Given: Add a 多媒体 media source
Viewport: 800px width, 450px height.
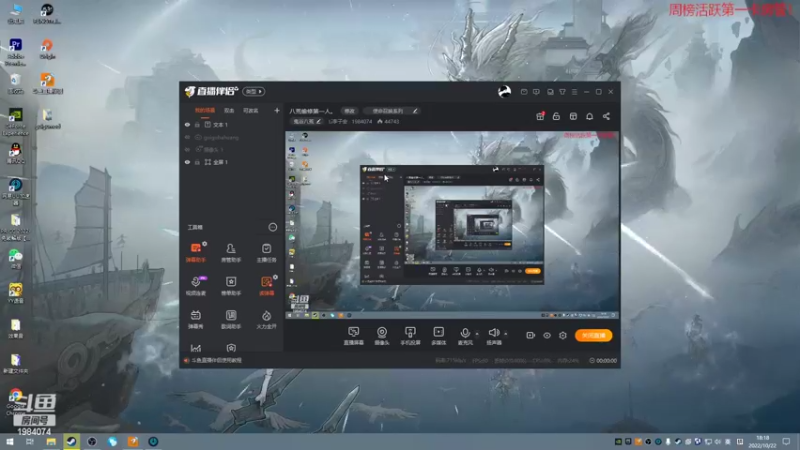Looking at the screenshot, I should pos(438,336).
